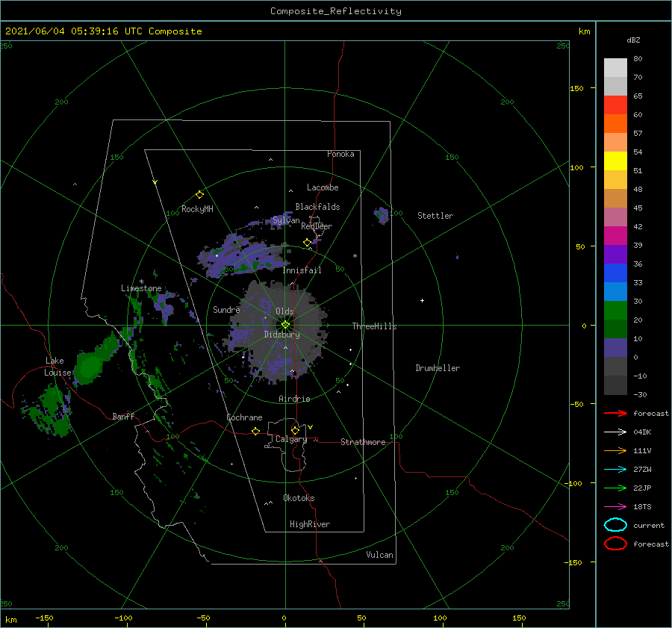This screenshot has height=628, width=672.
Task: Click the Airdrie town label
Action: pos(294,399)
